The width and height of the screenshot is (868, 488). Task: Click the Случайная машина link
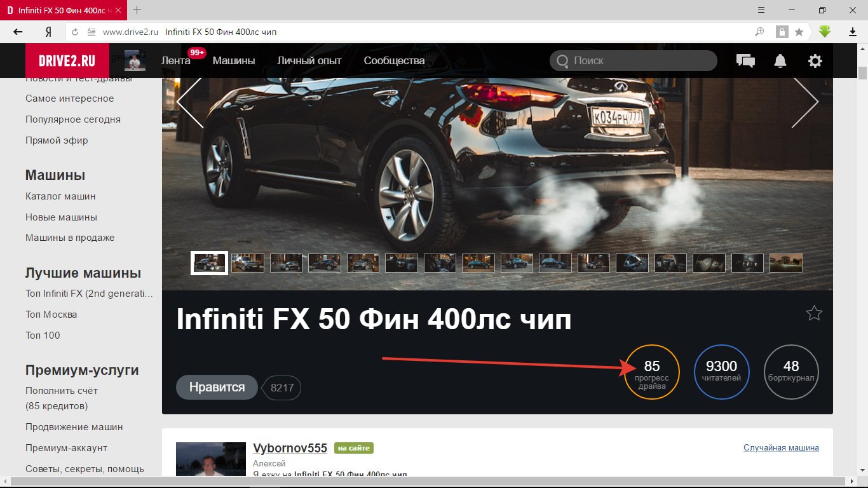pos(781,448)
